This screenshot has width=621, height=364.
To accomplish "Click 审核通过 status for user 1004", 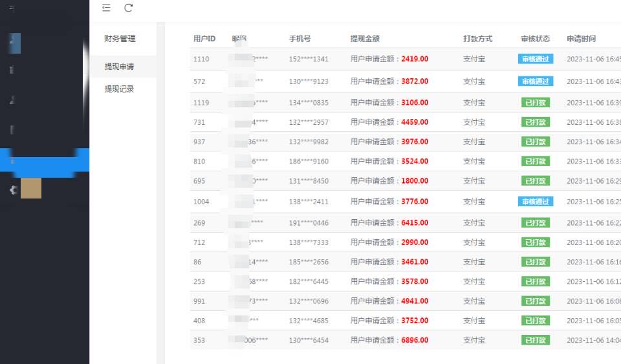I will pyautogui.click(x=536, y=202).
